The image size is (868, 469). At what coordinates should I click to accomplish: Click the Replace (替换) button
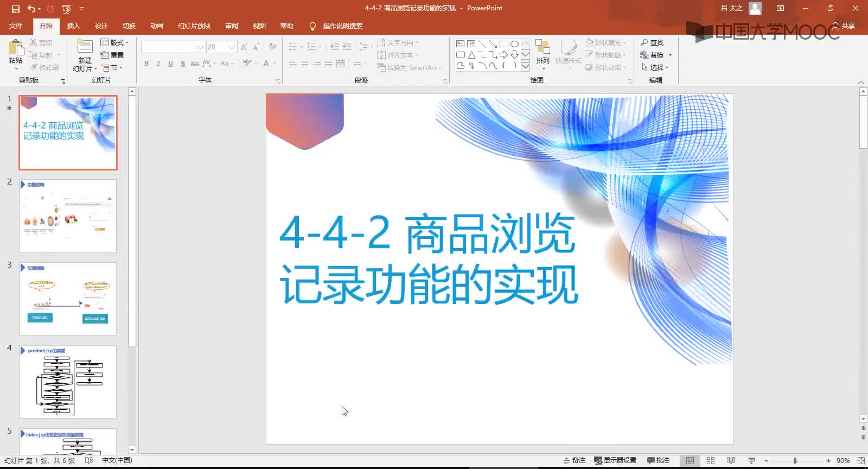[652, 55]
